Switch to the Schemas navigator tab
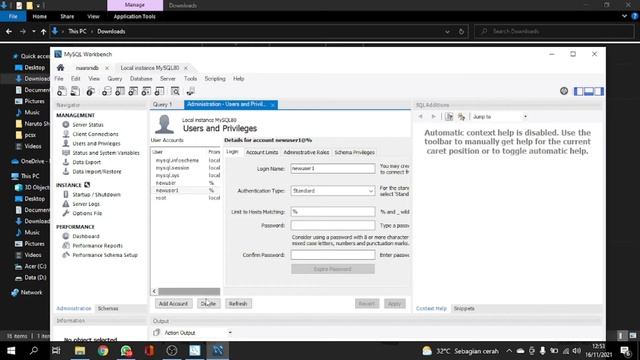Screen dimensions: 640x360 (x=108, y=308)
